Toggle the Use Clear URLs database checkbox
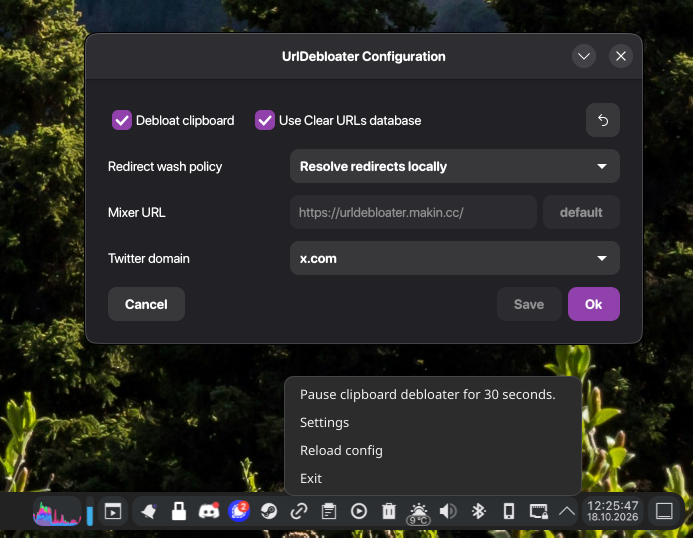Screen dimensions: 693x538 tap(265, 120)
